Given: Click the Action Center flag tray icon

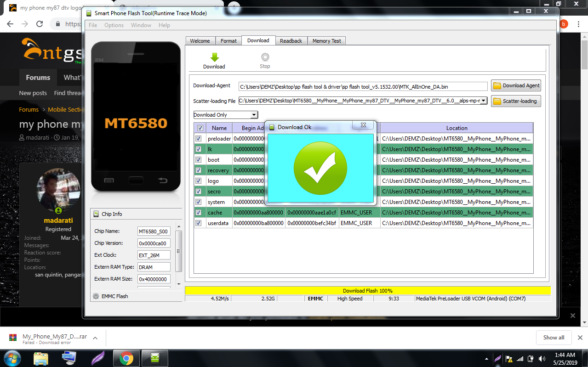Looking at the screenshot, I should click(x=509, y=358).
